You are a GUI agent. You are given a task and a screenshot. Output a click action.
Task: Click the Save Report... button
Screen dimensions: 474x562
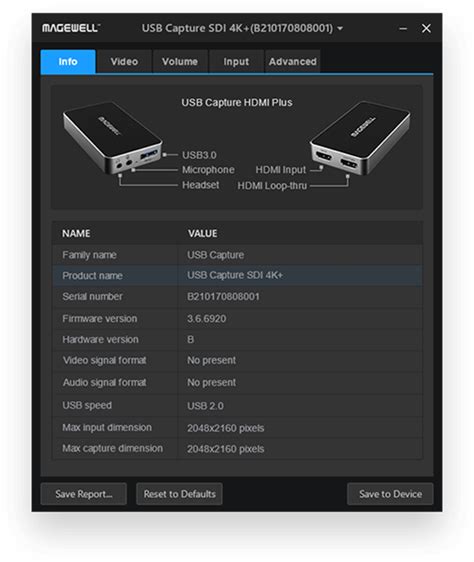coord(84,494)
